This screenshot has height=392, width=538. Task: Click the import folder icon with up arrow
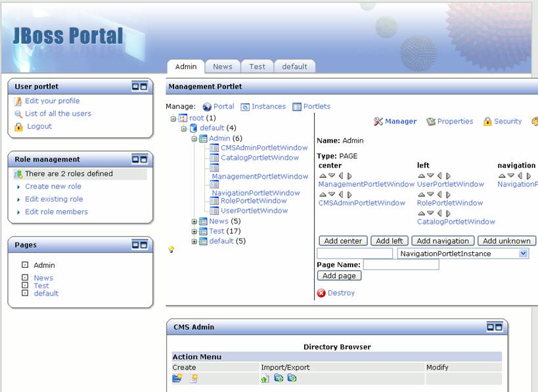coord(279,378)
